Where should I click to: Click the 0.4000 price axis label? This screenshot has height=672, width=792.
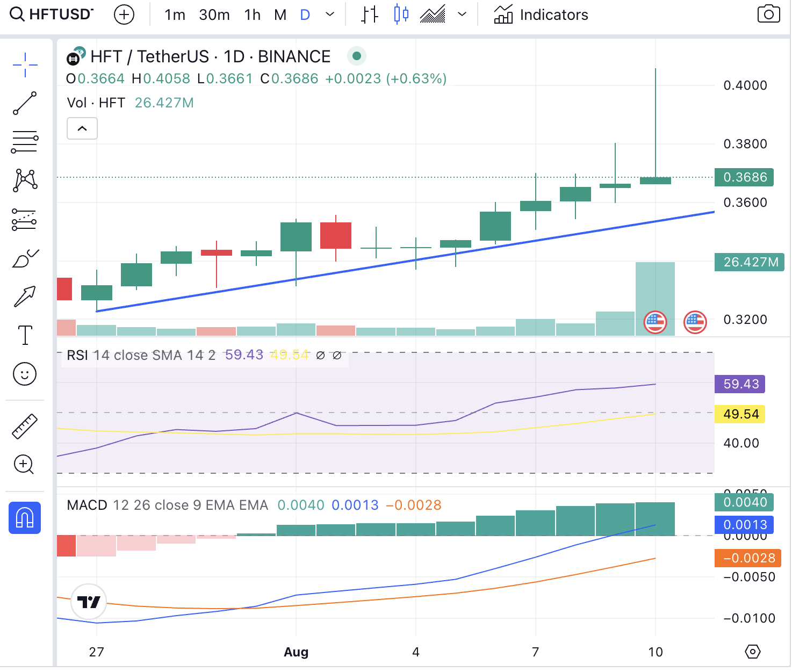pyautogui.click(x=745, y=85)
